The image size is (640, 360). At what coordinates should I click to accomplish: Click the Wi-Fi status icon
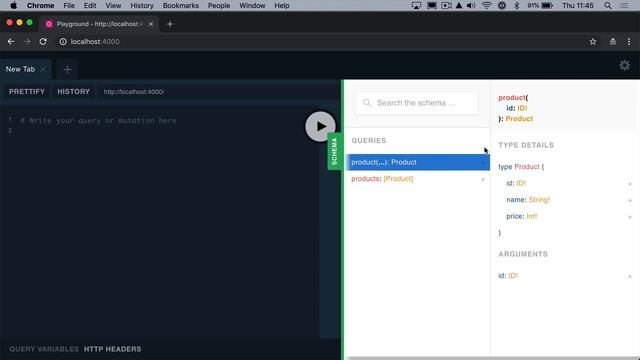[487, 6]
